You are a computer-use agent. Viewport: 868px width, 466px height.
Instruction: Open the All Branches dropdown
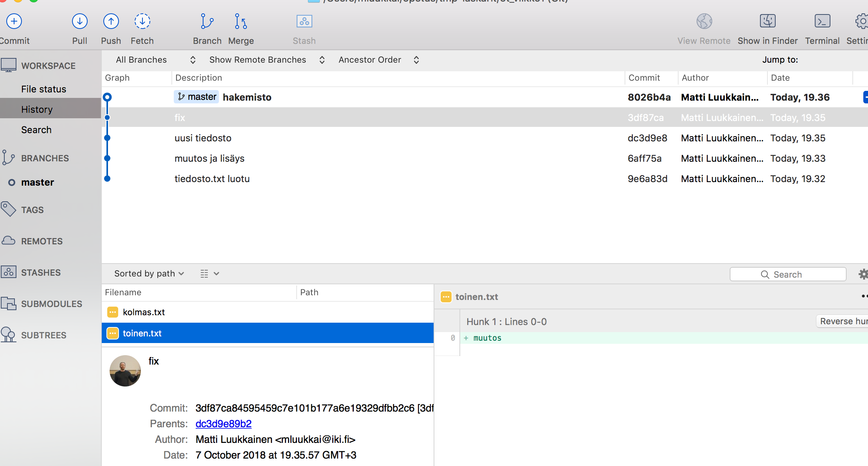(x=155, y=60)
